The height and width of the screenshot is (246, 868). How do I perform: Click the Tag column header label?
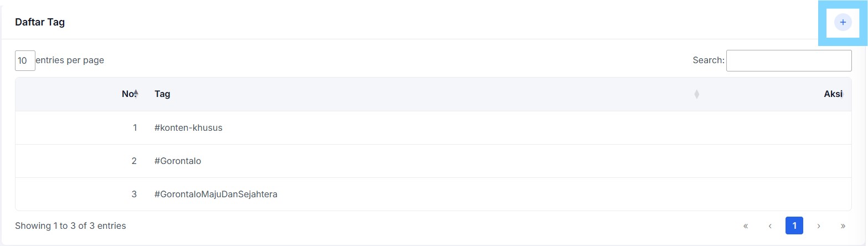click(x=162, y=94)
